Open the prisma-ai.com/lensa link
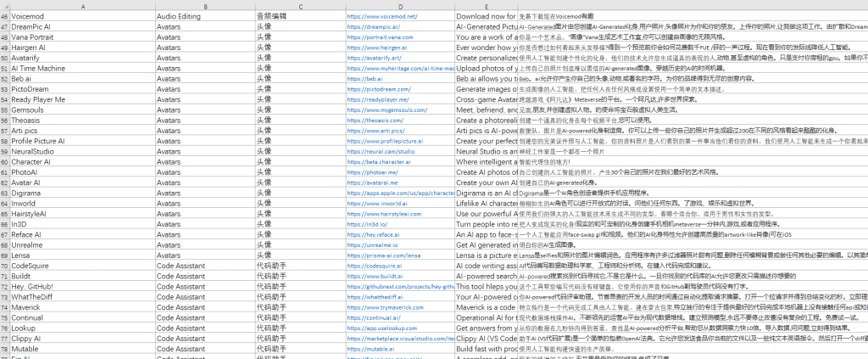This screenshot has width=868, height=359. 384,255
